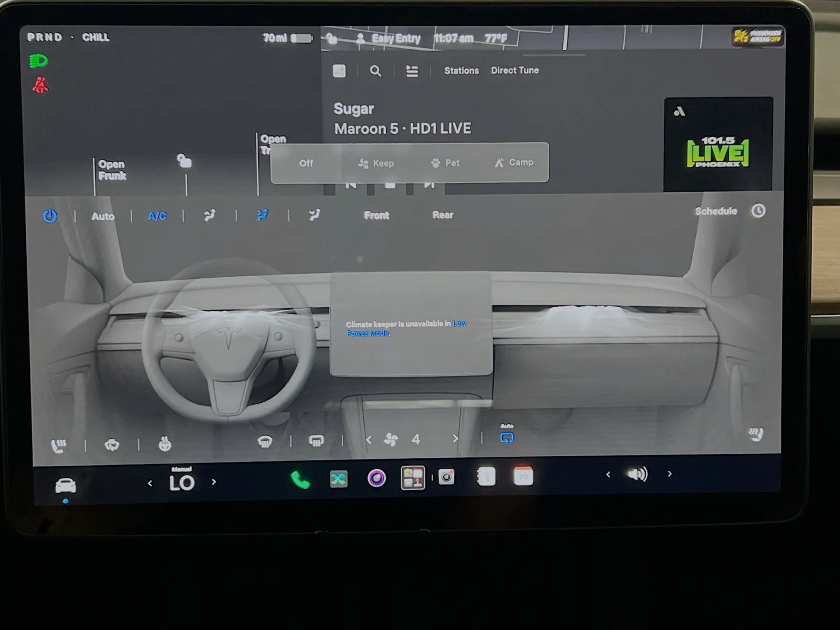Decrease fan speed with left arrow
The width and height of the screenshot is (840, 630).
point(369,440)
